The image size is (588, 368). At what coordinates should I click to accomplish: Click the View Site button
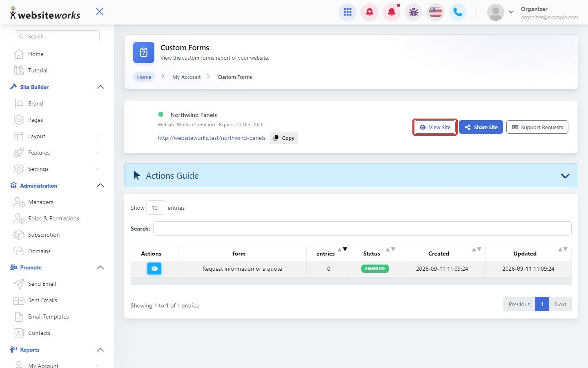click(x=435, y=127)
